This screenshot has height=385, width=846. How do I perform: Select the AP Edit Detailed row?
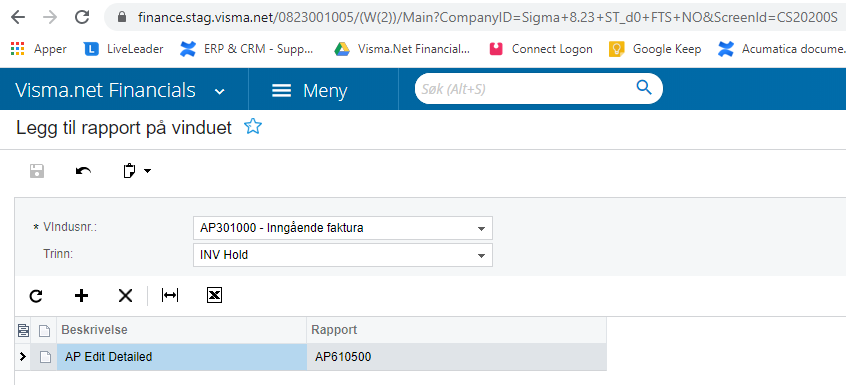pyautogui.click(x=311, y=357)
